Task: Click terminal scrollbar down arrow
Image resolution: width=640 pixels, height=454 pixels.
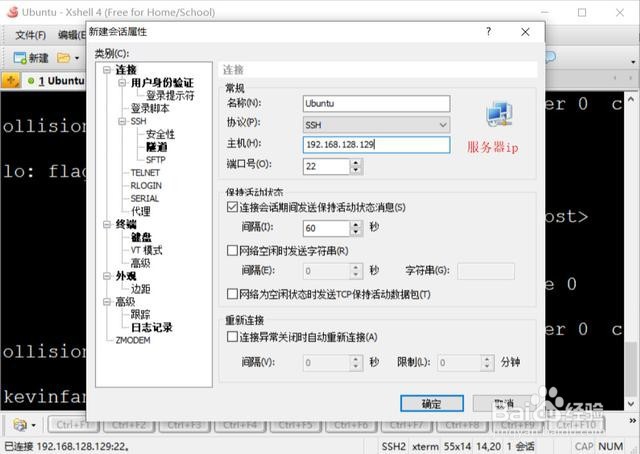Action: 631,404
